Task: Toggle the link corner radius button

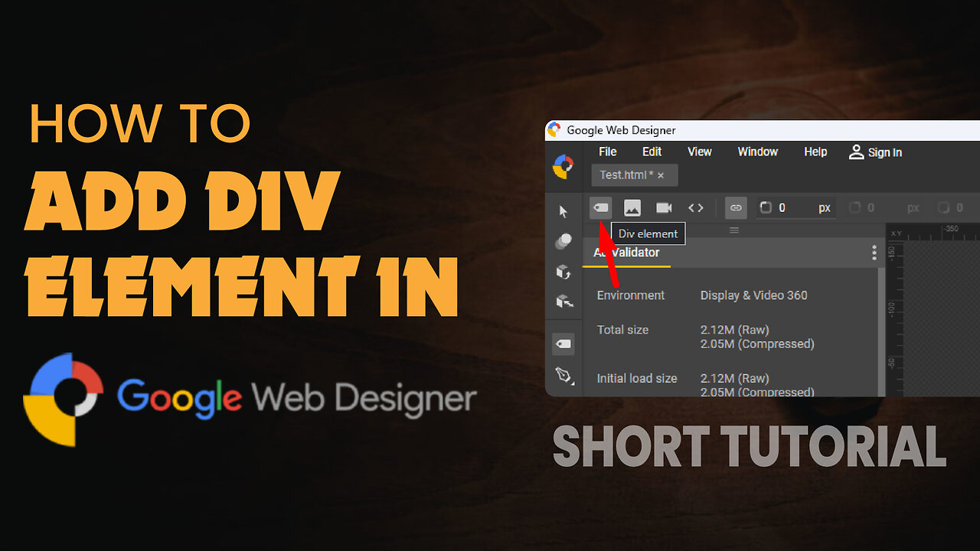Action: tap(736, 207)
